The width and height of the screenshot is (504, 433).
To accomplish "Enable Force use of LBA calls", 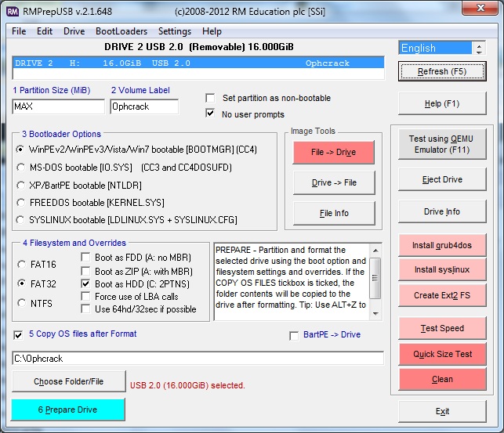I will (85, 296).
